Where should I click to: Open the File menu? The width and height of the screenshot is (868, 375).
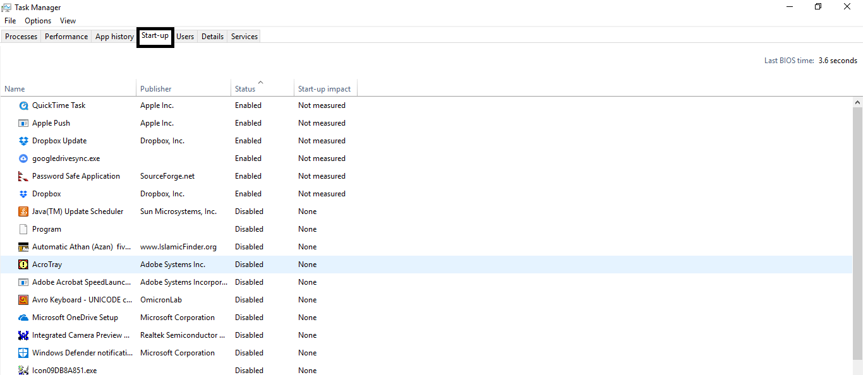pos(10,21)
